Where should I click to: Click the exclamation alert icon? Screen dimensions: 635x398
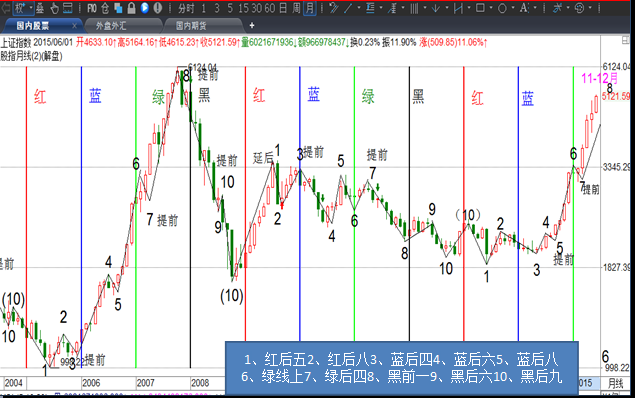158,8
